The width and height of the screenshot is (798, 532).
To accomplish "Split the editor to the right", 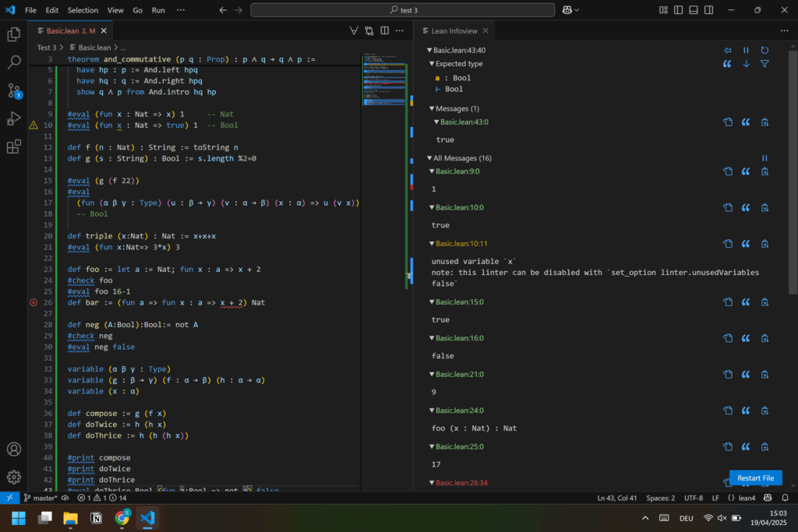I will [x=385, y=31].
